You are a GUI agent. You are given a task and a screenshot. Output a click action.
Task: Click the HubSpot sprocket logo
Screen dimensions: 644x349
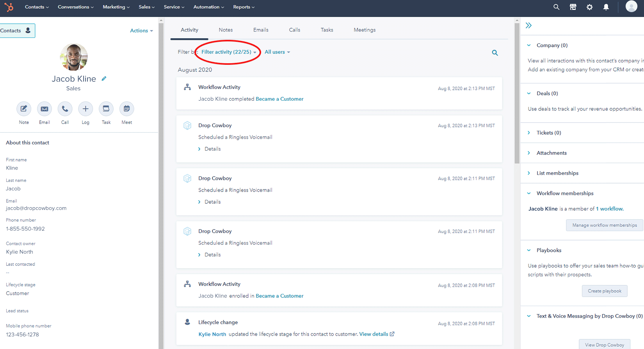[x=9, y=7]
